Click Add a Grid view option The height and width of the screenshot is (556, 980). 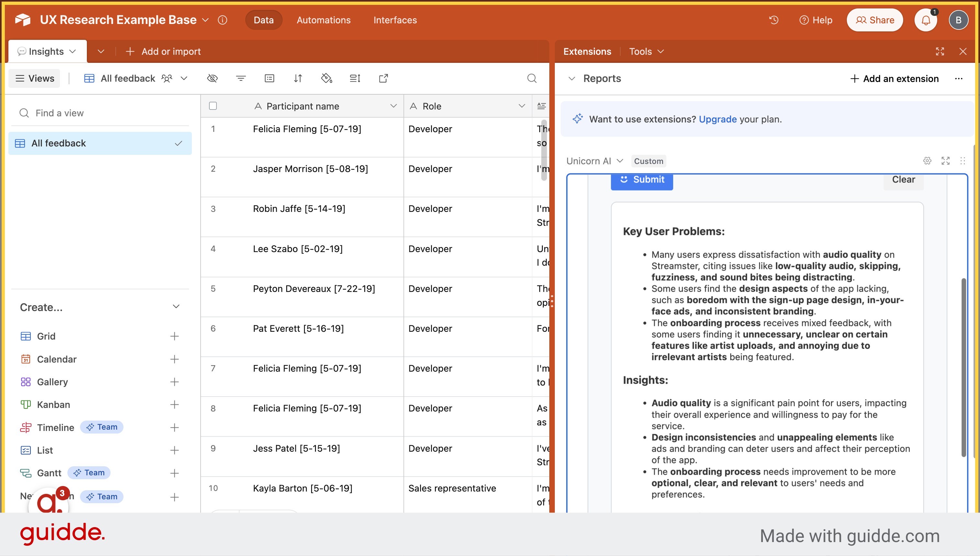click(x=174, y=335)
